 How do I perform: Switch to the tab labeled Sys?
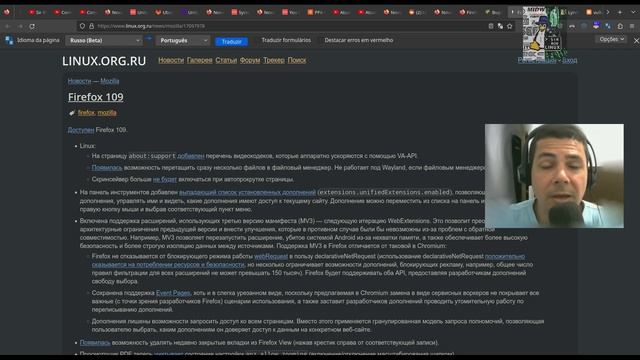coord(240,12)
